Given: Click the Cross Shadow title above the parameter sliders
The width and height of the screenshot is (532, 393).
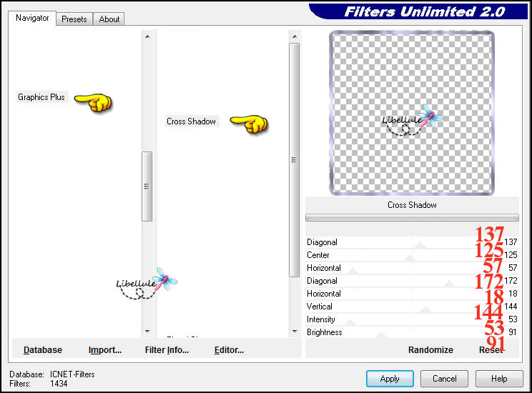Looking at the screenshot, I should (412, 205).
